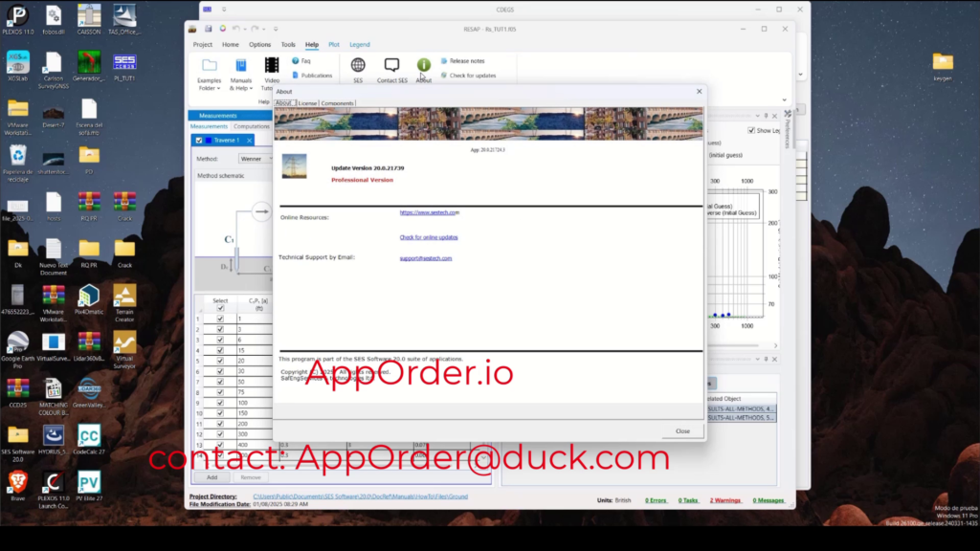Switch to the Home ribbon tab
Viewport: 980px width, 551px height.
tap(230, 44)
